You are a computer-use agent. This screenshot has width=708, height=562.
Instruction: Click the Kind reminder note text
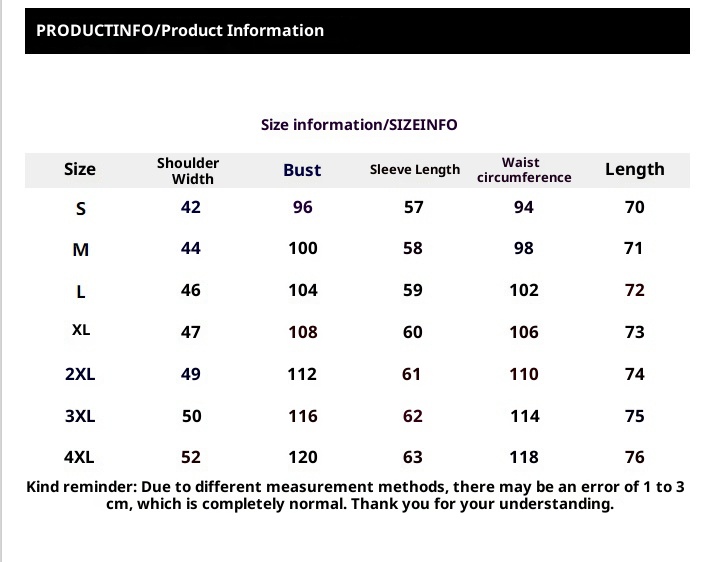click(x=357, y=495)
